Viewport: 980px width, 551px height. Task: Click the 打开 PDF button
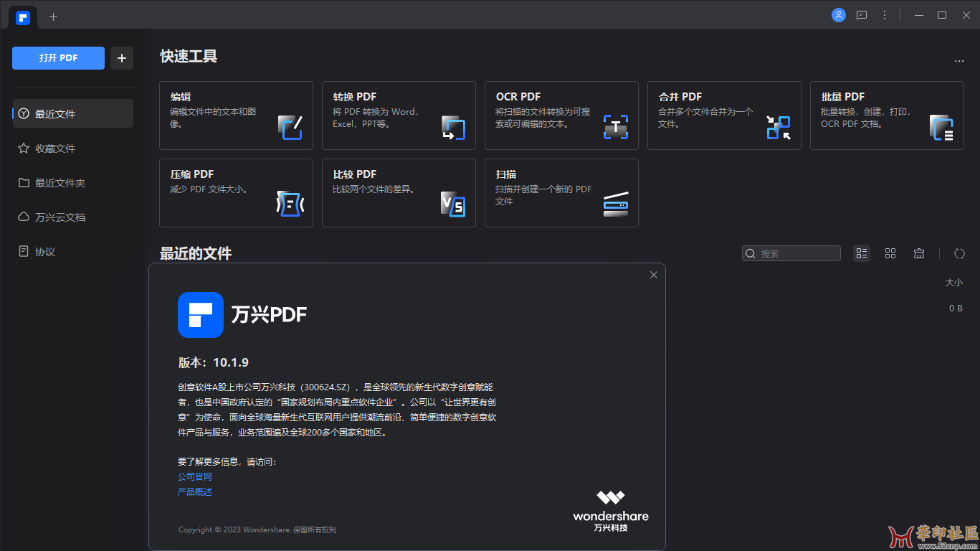coord(58,58)
